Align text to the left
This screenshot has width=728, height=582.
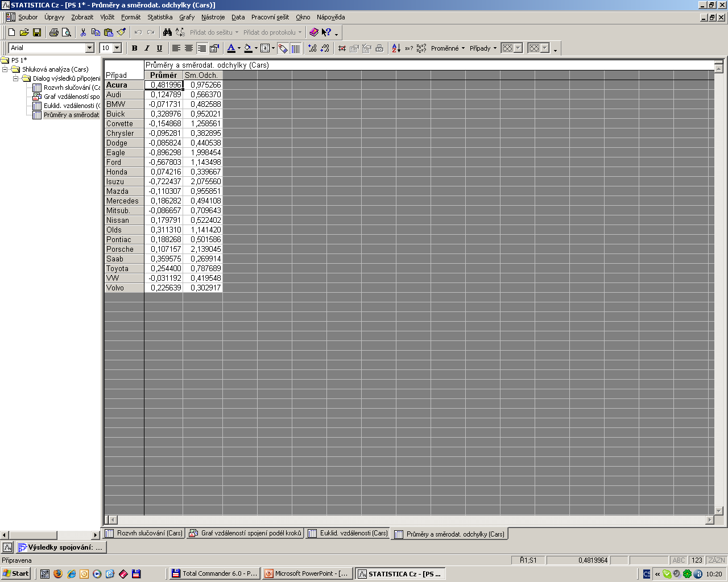(x=176, y=48)
